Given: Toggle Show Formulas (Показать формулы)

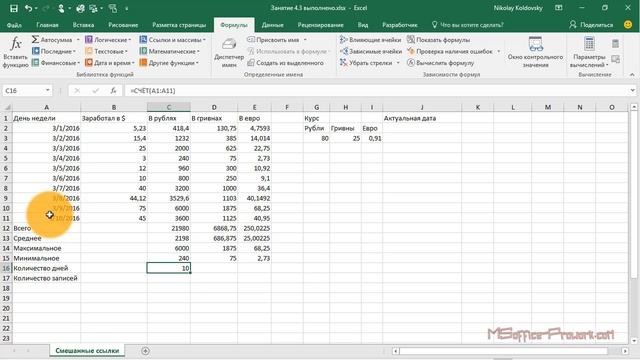Looking at the screenshot, I should pos(439,40).
